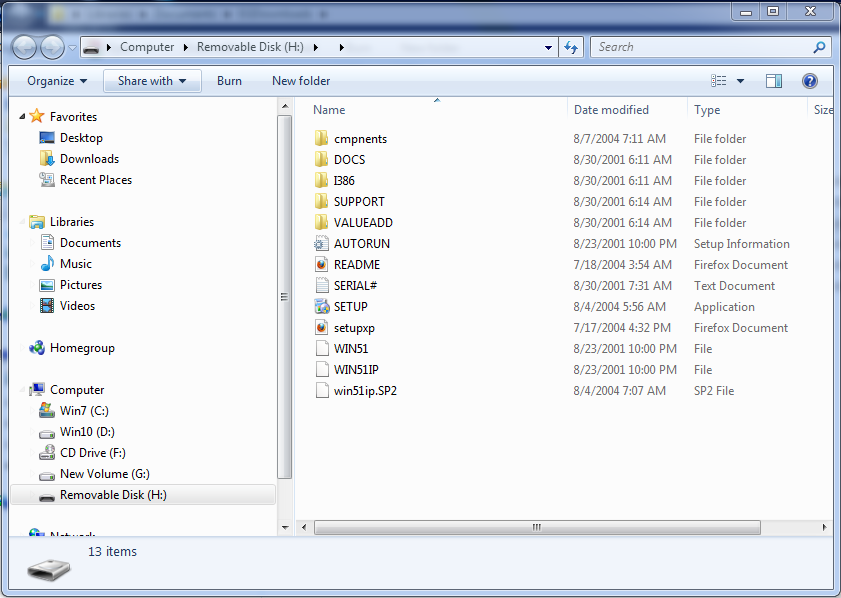Click right arrow of horizontal scrollbar
The width and height of the screenshot is (841, 598).
pos(824,527)
